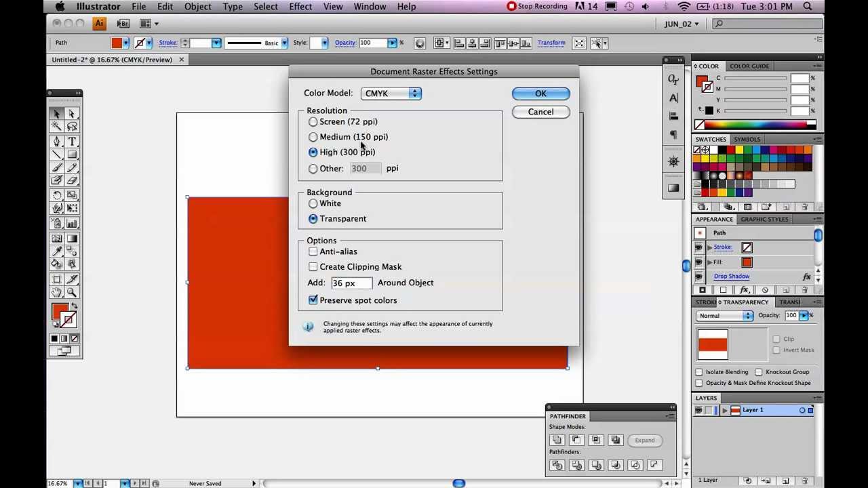Pick the Lasso tool
The width and height of the screenshot is (868, 488).
click(x=72, y=127)
